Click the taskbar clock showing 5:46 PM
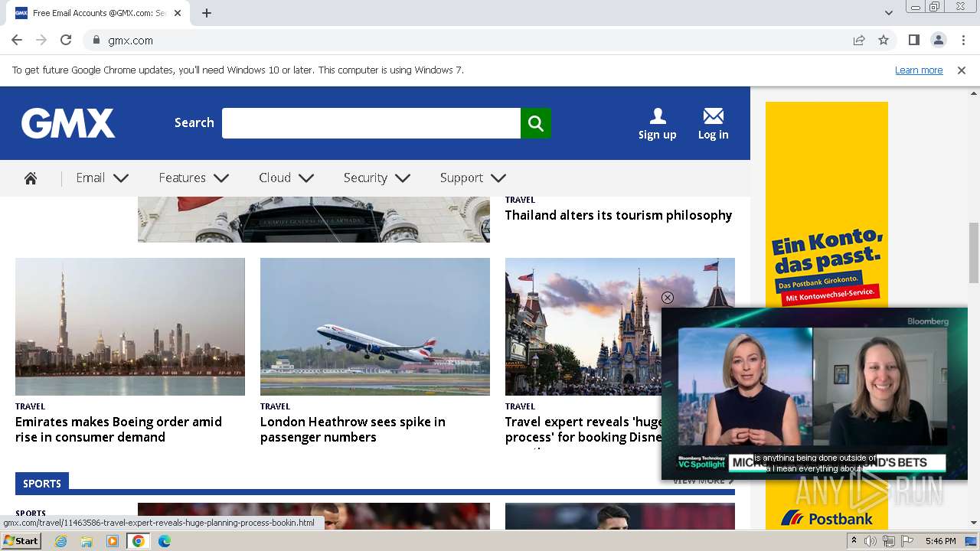Viewport: 980px width, 551px height. pos(940,541)
